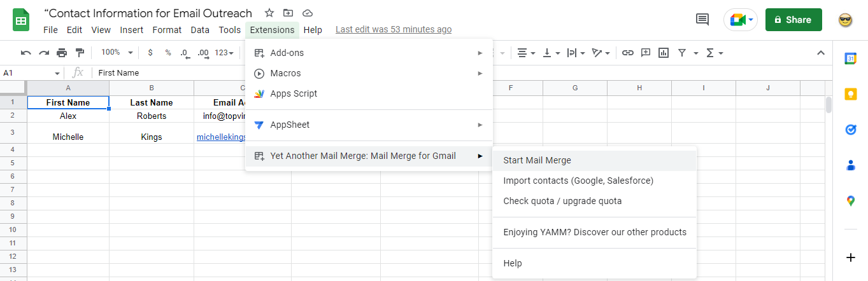Open Google Keep side panel
The image size is (868, 281).
point(850,94)
